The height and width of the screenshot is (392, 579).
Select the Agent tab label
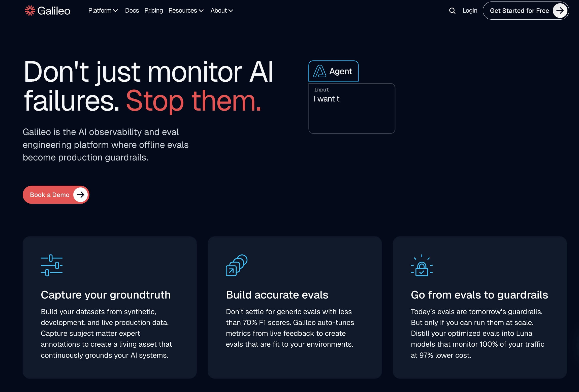click(340, 72)
